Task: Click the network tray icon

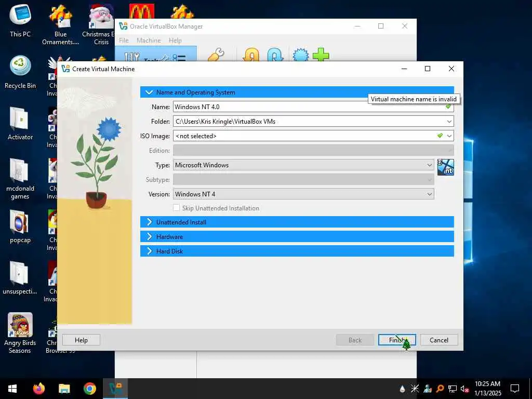Action: coord(453,389)
